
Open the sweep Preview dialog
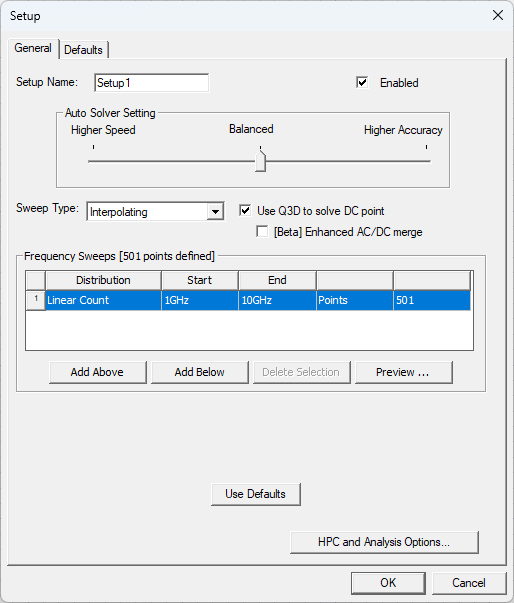click(x=404, y=372)
